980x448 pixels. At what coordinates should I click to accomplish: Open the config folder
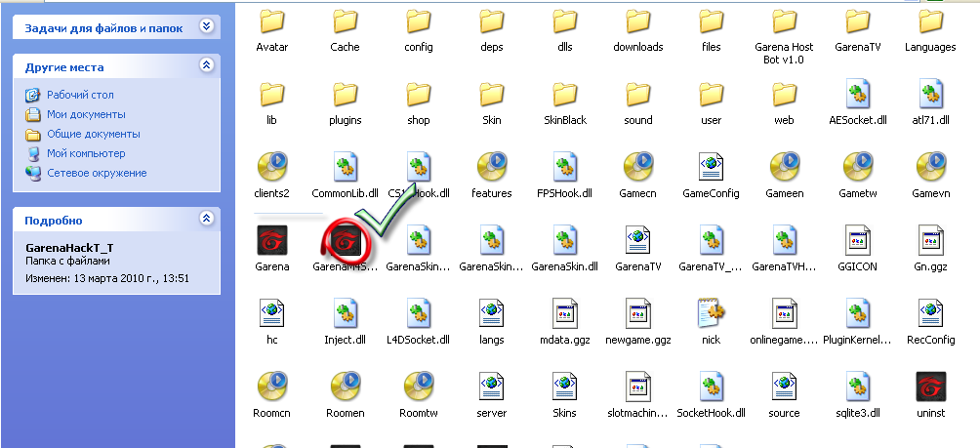(419, 21)
